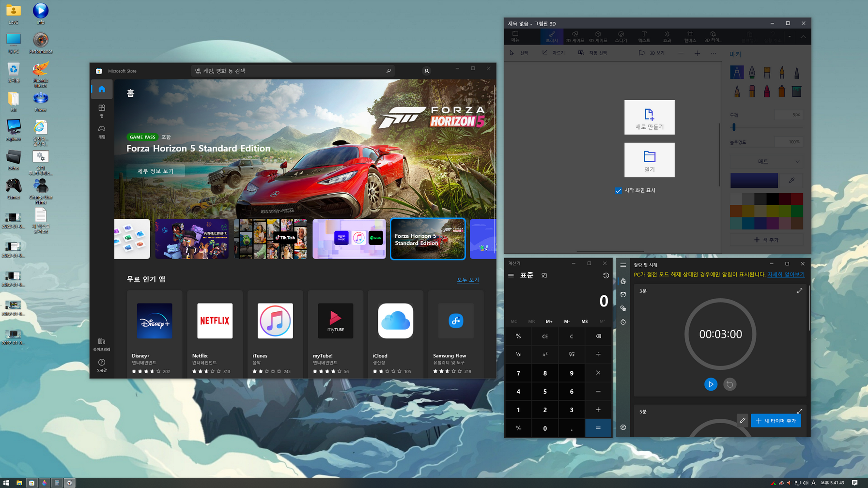The height and width of the screenshot is (488, 868).
Task: Open File Explorer from the taskbar
Action: [19, 483]
